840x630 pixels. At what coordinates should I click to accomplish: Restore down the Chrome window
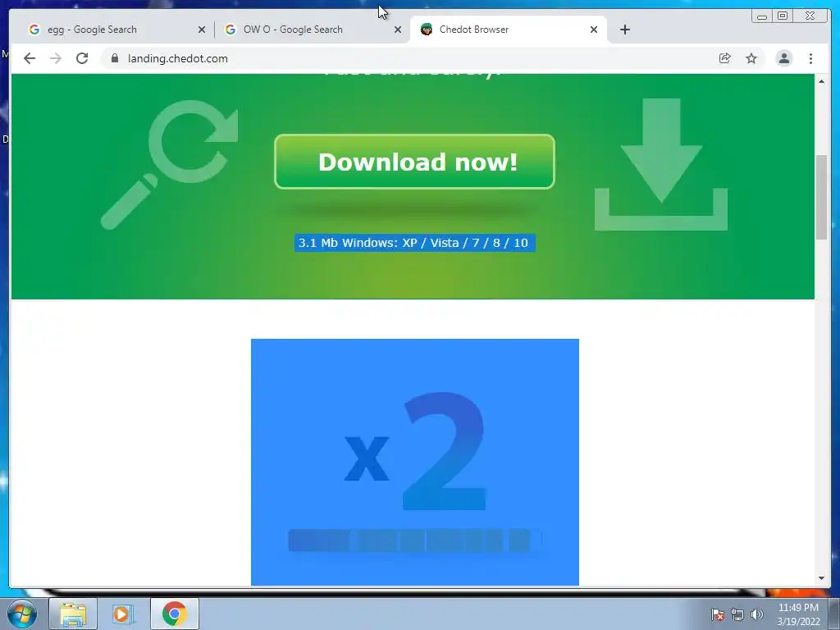coord(782,16)
